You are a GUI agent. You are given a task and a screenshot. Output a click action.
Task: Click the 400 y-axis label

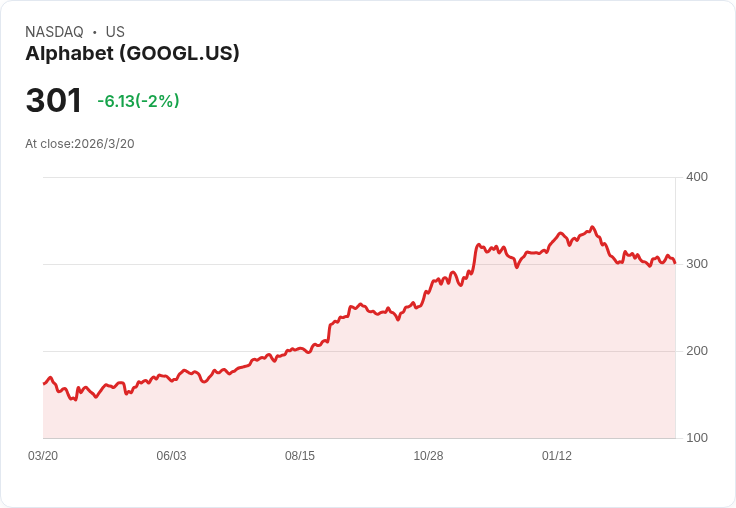tap(696, 177)
